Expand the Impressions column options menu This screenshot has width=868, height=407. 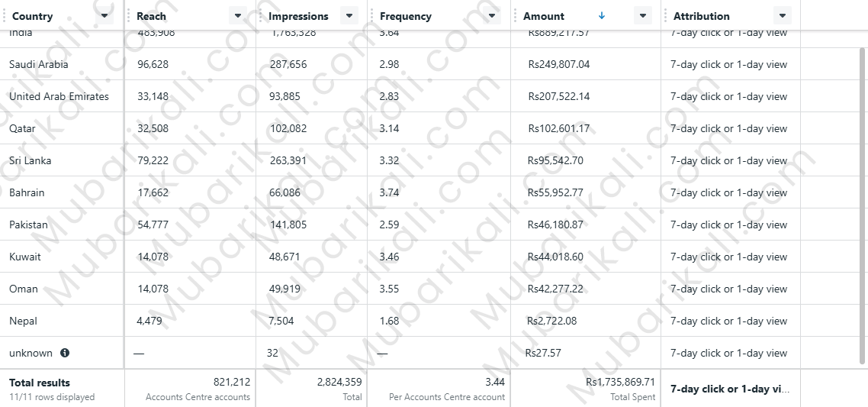(349, 16)
